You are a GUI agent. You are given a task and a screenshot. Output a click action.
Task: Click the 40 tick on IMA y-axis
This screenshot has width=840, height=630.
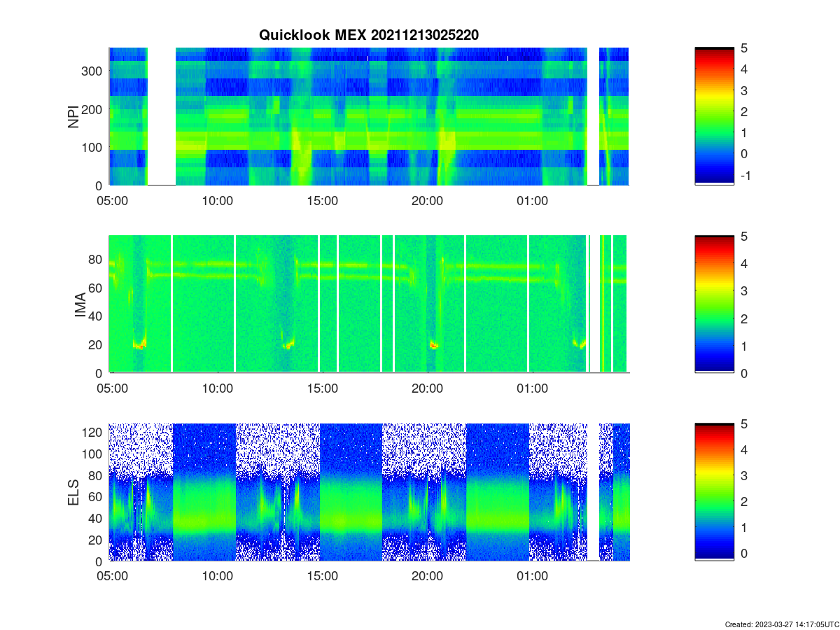[x=97, y=316]
